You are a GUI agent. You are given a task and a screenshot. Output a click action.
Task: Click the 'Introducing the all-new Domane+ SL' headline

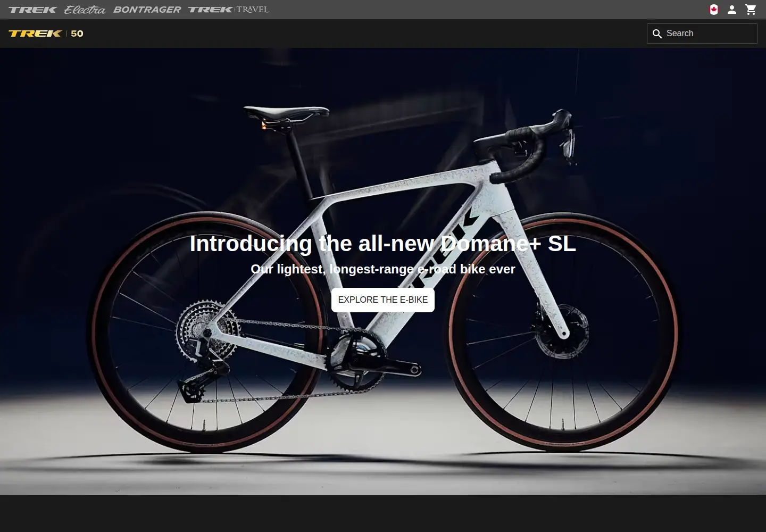point(383,244)
